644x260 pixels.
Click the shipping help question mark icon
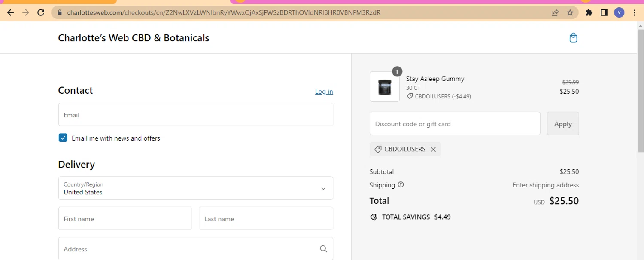(401, 185)
